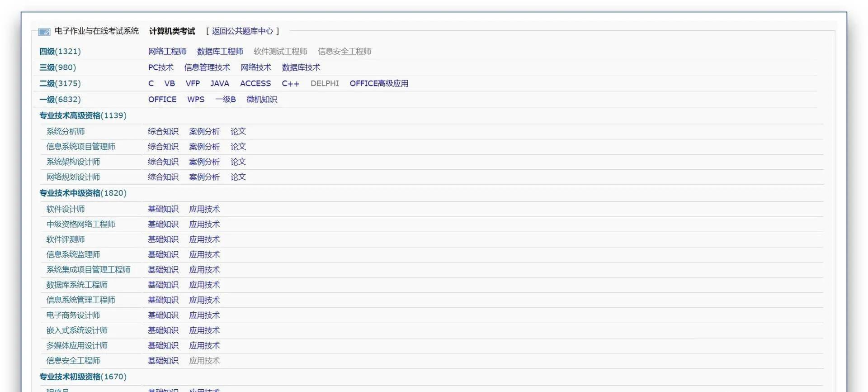Screen dimensions: 868x392
Task: Open 专业技术高级资格(1139) section
Action: (x=83, y=115)
